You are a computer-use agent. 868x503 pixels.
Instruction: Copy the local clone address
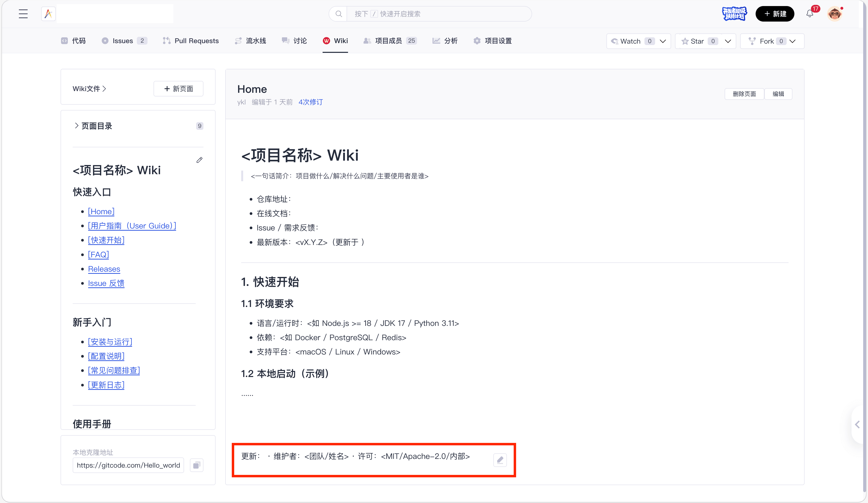(197, 465)
